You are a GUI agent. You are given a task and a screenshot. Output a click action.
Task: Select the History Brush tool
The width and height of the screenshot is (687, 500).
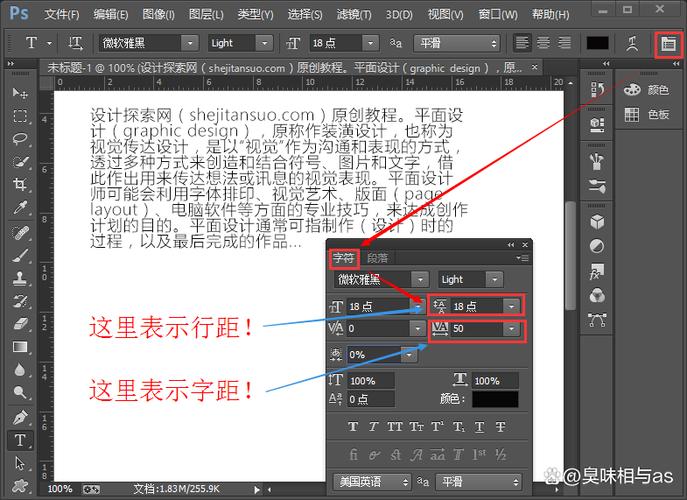(20, 301)
